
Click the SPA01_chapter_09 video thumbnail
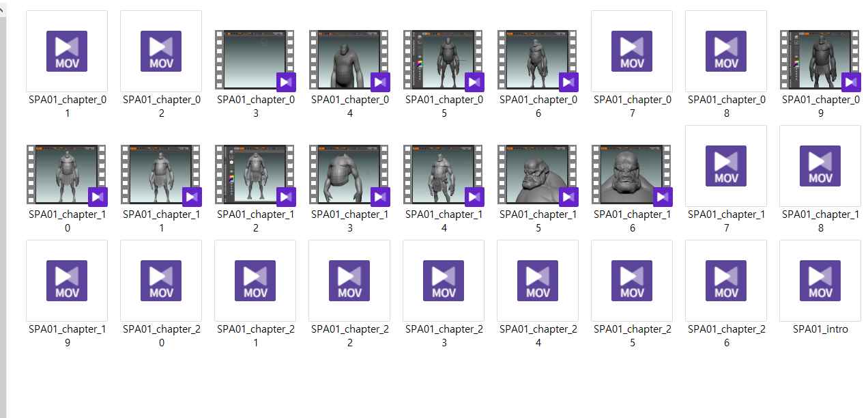820,60
